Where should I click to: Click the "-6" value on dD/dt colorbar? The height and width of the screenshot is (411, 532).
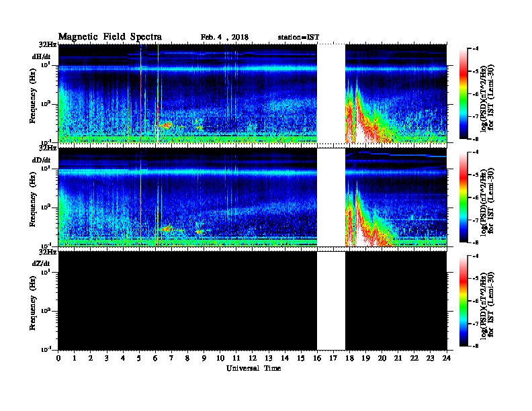click(476, 197)
